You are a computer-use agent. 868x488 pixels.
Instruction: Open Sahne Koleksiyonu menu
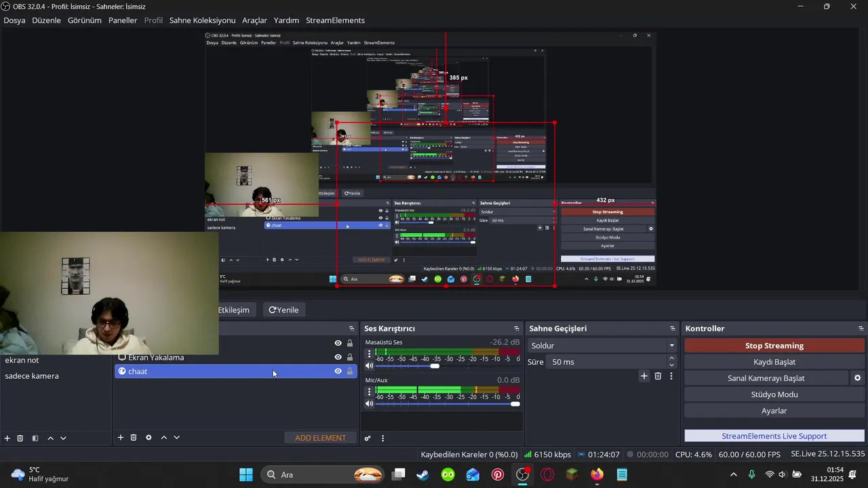[202, 20]
